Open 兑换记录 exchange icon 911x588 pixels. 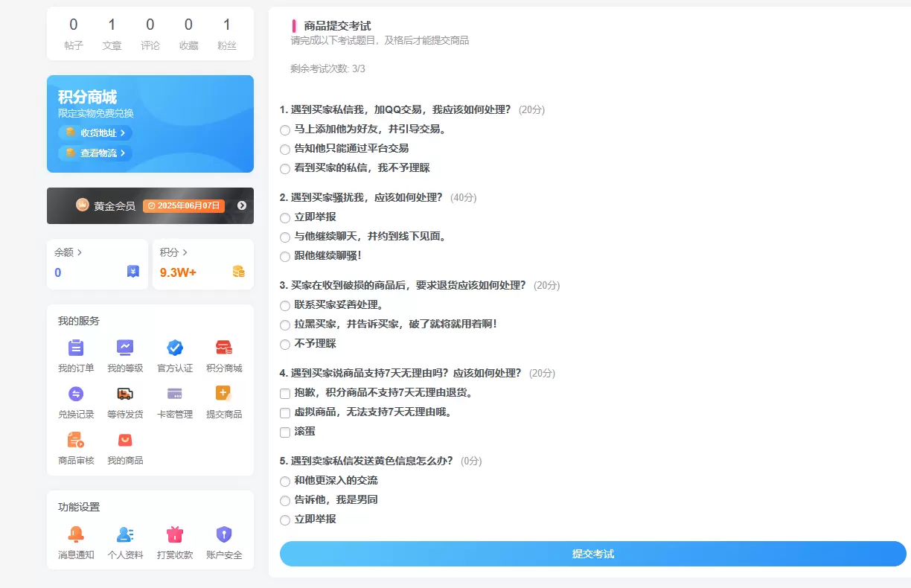76,394
